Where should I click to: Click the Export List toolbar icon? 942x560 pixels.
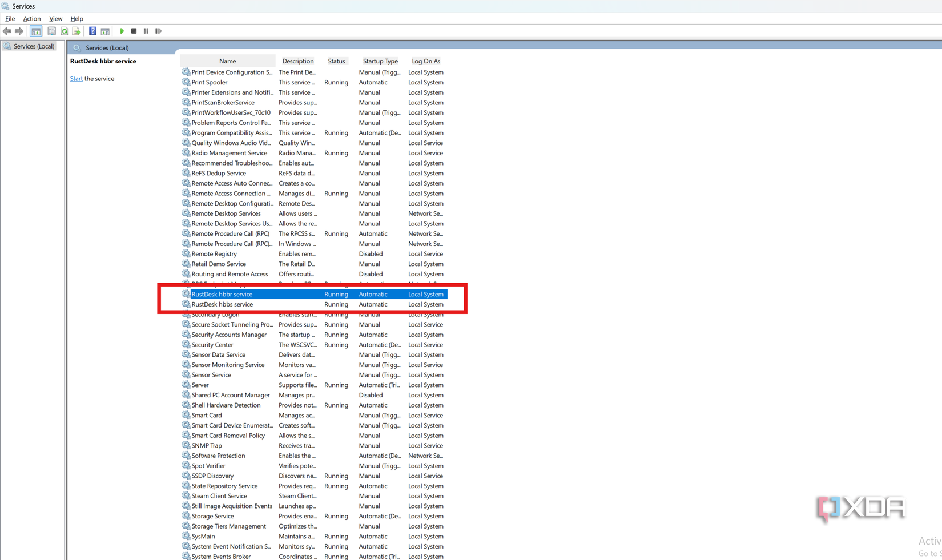[77, 31]
